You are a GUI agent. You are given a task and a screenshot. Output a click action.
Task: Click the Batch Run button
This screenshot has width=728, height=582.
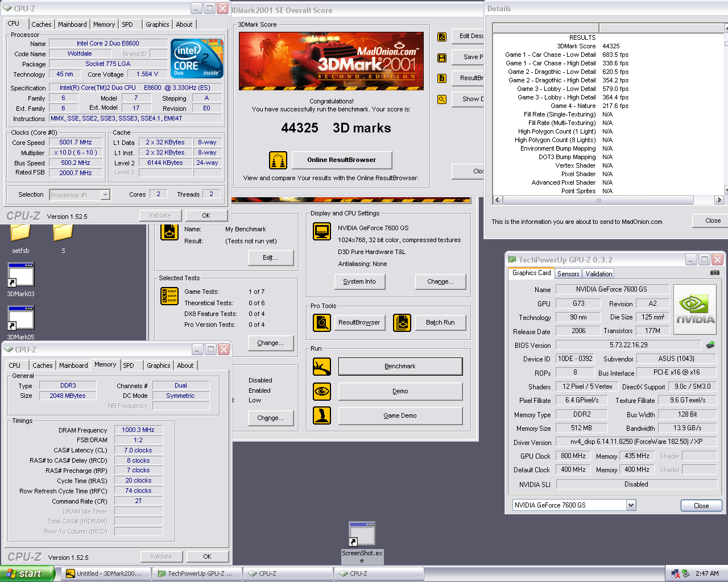(x=441, y=323)
